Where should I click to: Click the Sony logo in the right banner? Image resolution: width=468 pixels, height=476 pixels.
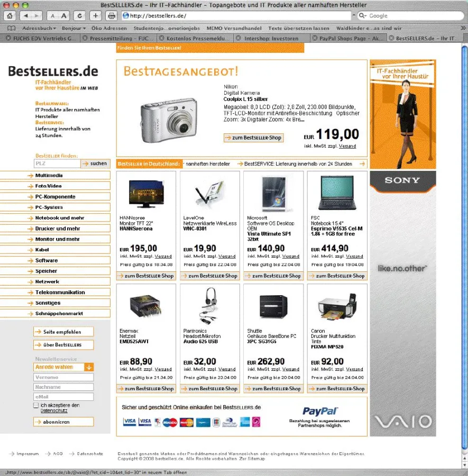point(403,181)
